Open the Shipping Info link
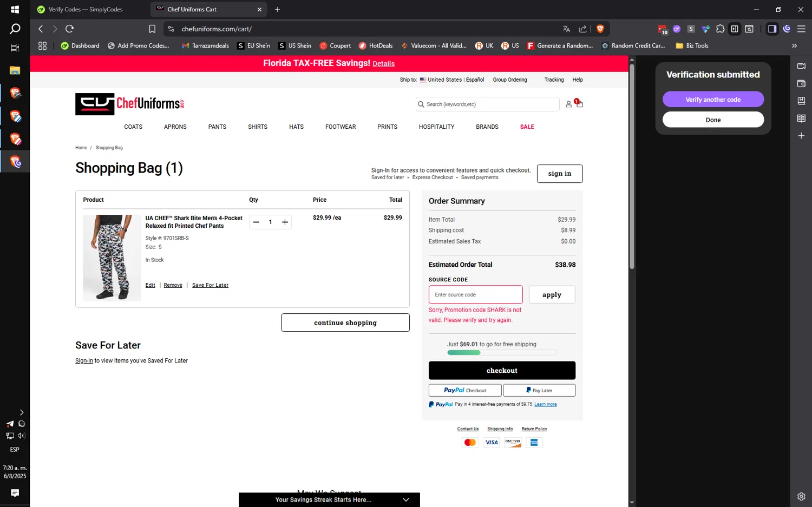 (500, 429)
